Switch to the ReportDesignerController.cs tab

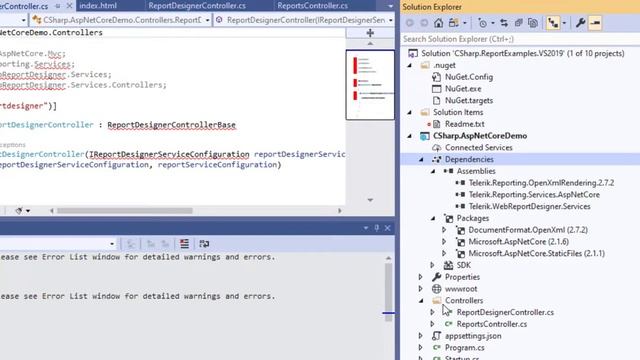197,6
